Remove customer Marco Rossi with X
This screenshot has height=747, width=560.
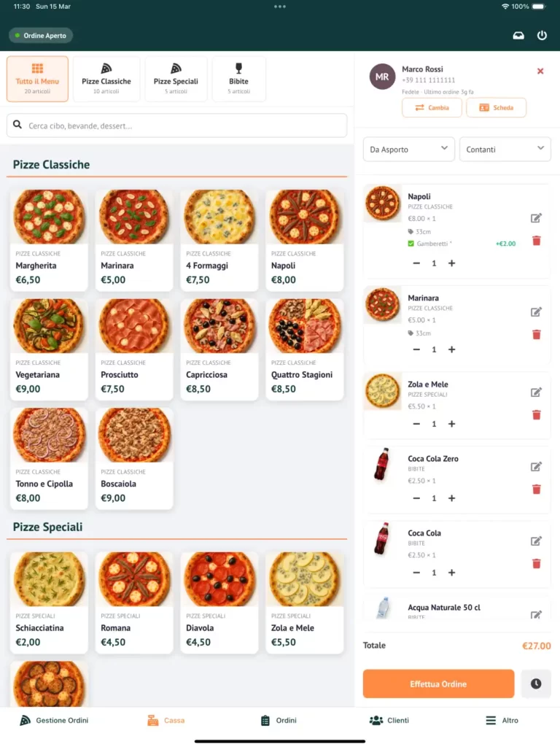(x=540, y=71)
